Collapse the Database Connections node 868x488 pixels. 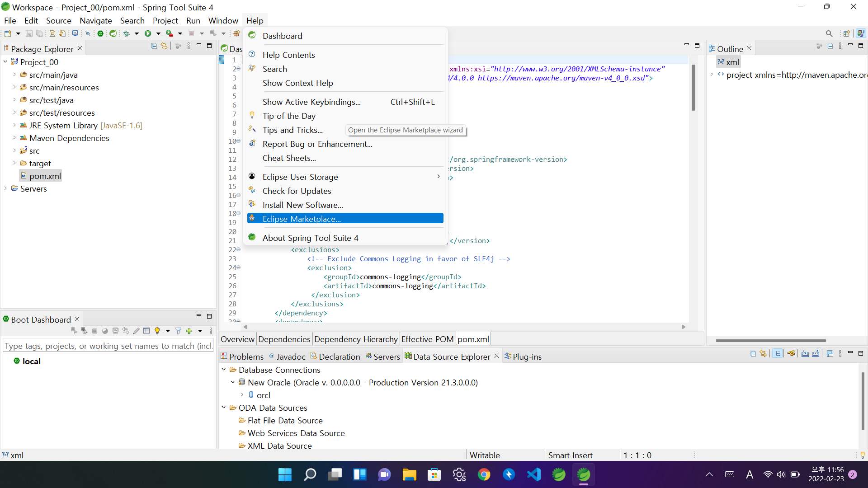(224, 370)
